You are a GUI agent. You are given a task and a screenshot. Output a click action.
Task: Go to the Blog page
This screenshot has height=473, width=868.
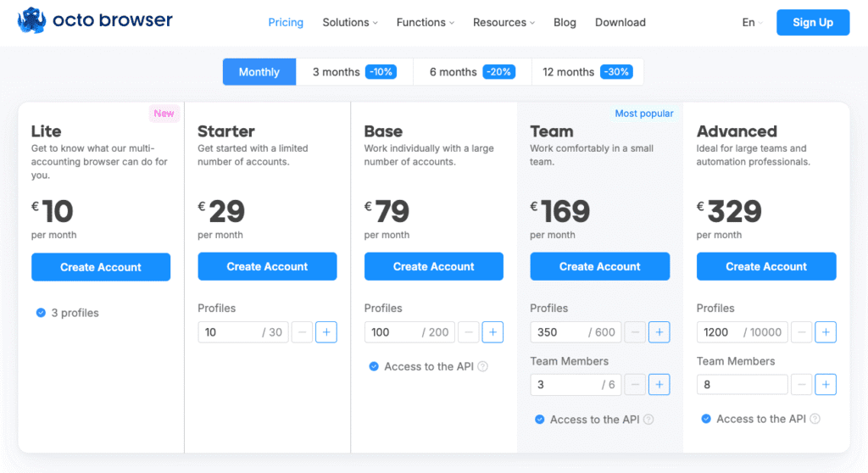pos(565,22)
